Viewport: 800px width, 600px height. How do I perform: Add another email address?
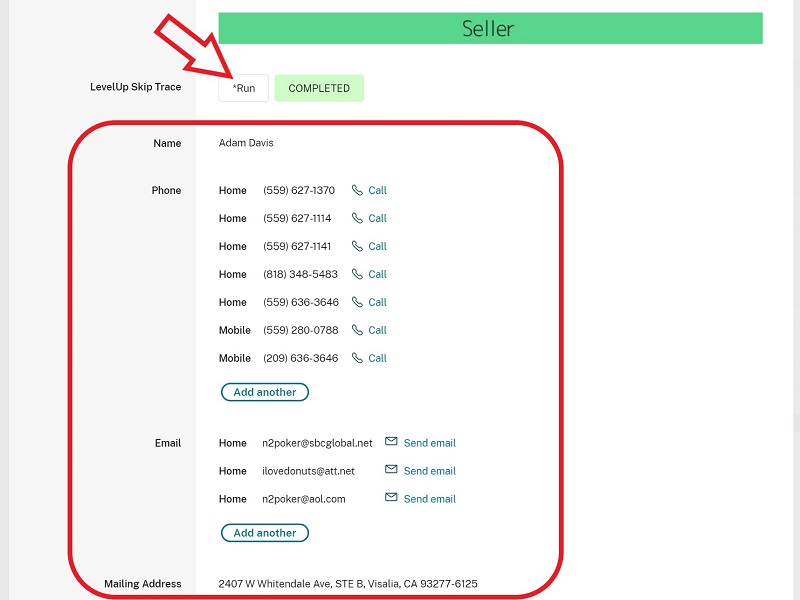tap(265, 533)
